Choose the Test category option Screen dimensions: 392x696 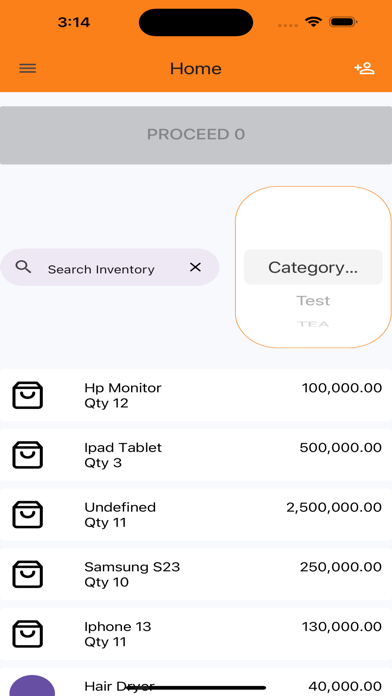[313, 301]
